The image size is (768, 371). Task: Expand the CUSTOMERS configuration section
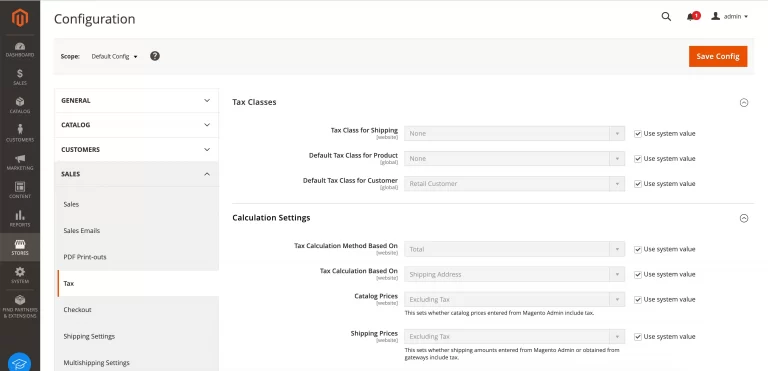(137, 149)
